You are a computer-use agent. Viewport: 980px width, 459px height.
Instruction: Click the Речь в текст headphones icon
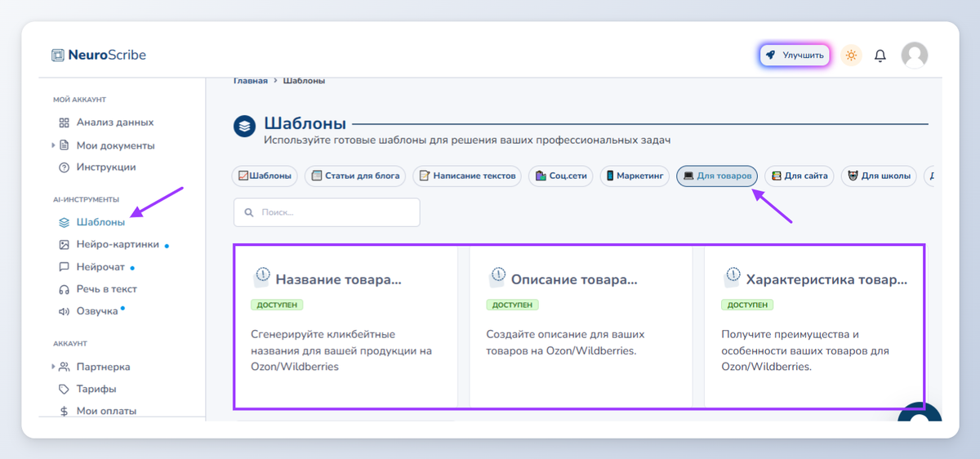(x=64, y=289)
